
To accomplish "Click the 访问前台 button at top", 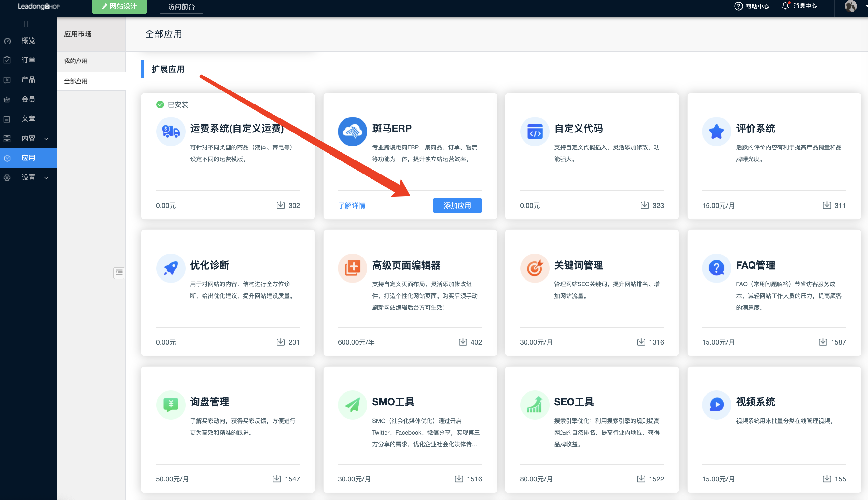I will click(181, 6).
